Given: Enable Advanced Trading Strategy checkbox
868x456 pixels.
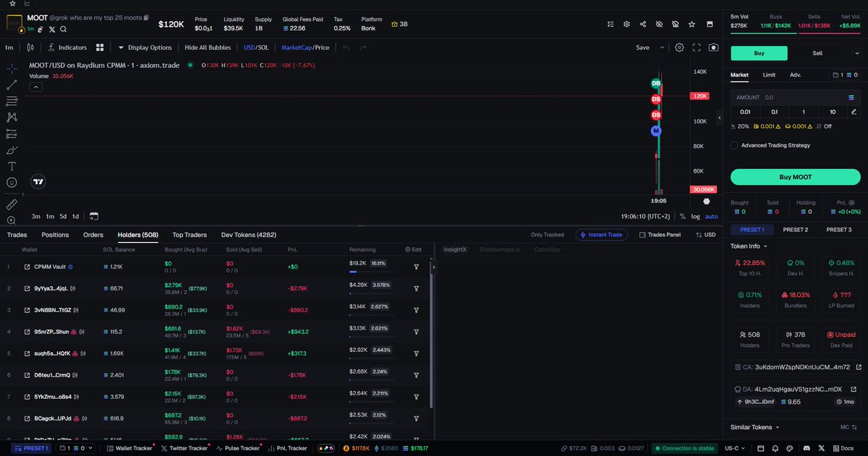Looking at the screenshot, I should [x=734, y=145].
